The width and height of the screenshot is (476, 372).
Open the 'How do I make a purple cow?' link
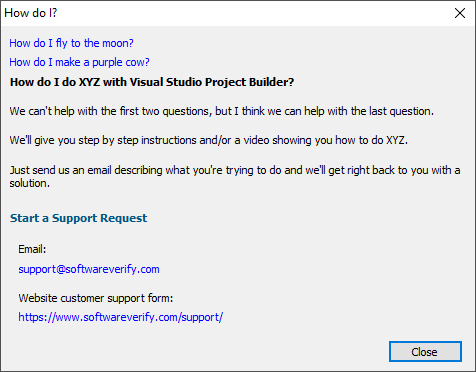coord(79,62)
